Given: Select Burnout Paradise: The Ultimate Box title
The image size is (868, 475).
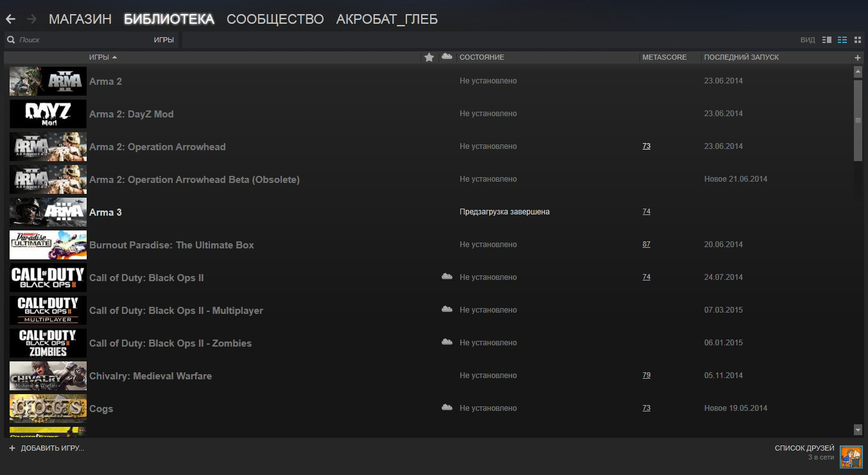Looking at the screenshot, I should (171, 245).
